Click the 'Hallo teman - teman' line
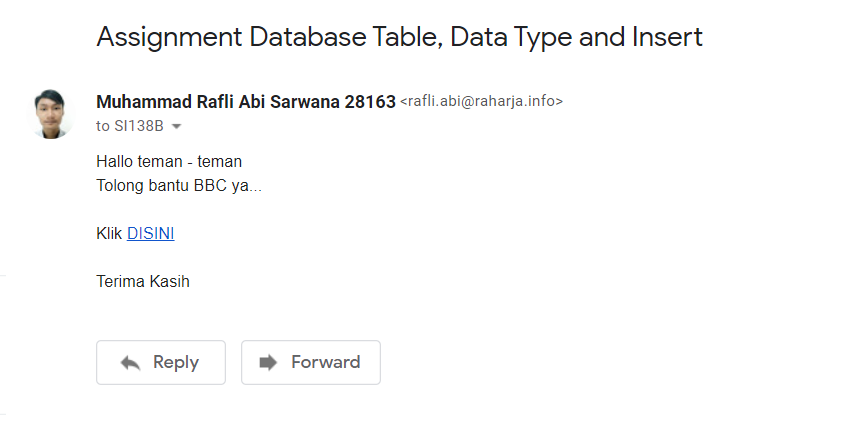The height and width of the screenshot is (443, 856). click(169, 161)
